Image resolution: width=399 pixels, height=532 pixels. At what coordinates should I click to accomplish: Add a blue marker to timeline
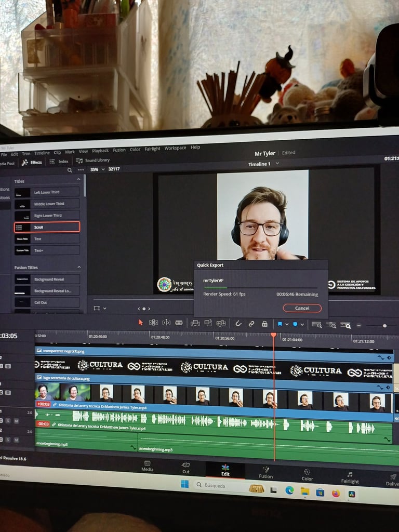295,324
